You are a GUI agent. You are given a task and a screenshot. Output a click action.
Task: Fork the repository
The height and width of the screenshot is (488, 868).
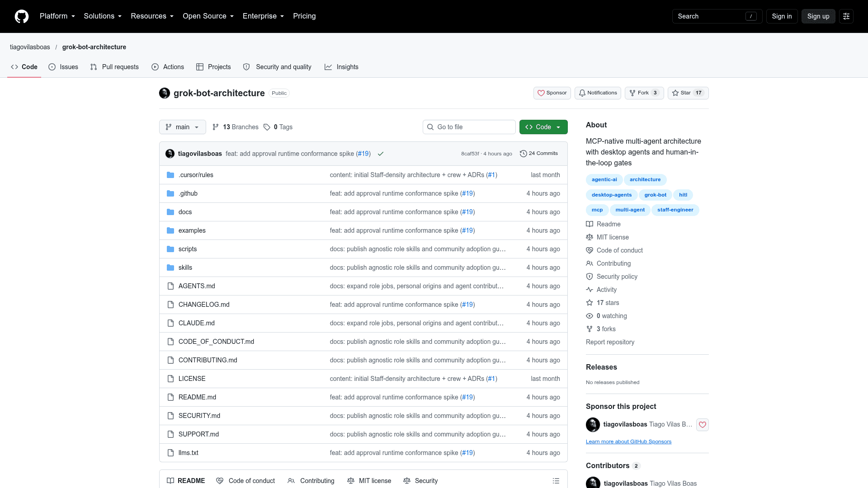(644, 93)
